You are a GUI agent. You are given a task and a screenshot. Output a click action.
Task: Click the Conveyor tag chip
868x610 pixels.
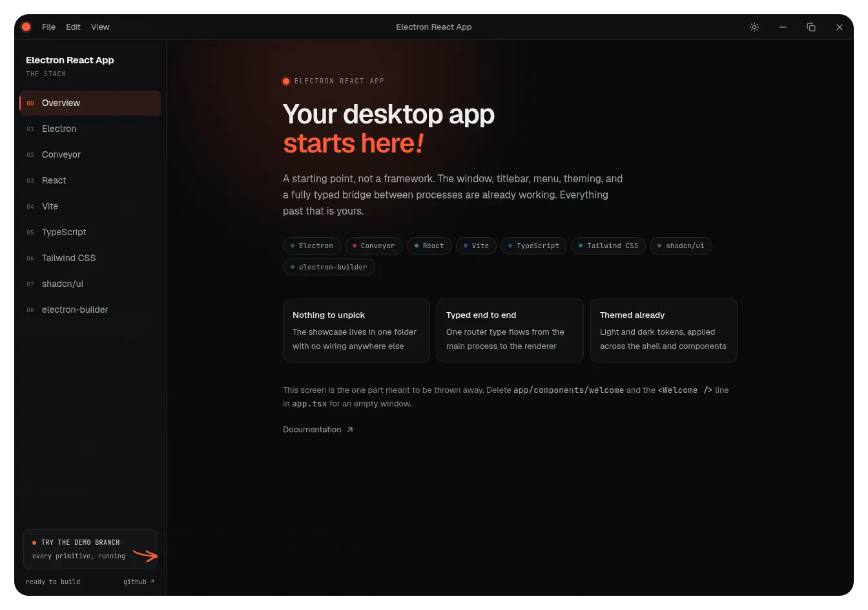click(374, 246)
